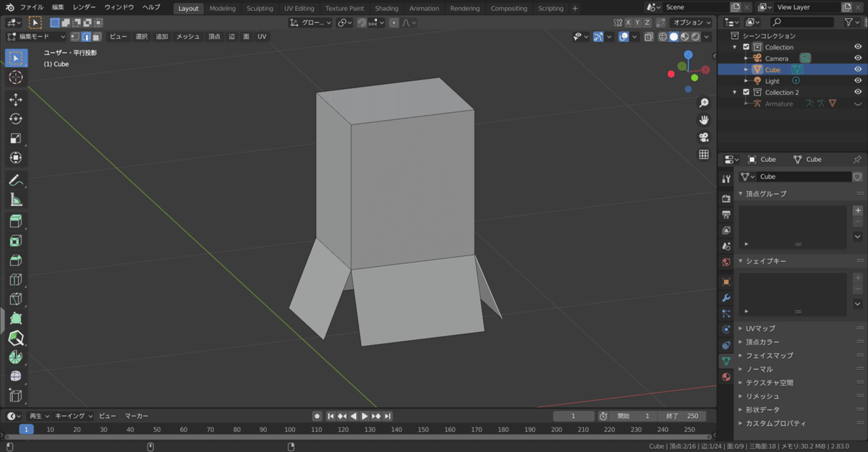Toggle the camera view icon
868x452 pixels.
coord(704,137)
